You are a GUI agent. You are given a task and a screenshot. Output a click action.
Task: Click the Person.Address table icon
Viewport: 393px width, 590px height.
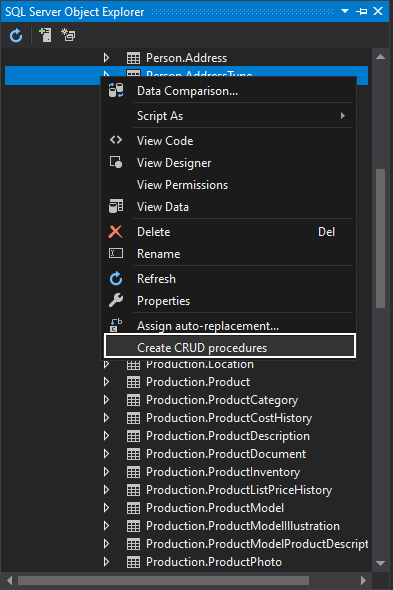[133, 58]
